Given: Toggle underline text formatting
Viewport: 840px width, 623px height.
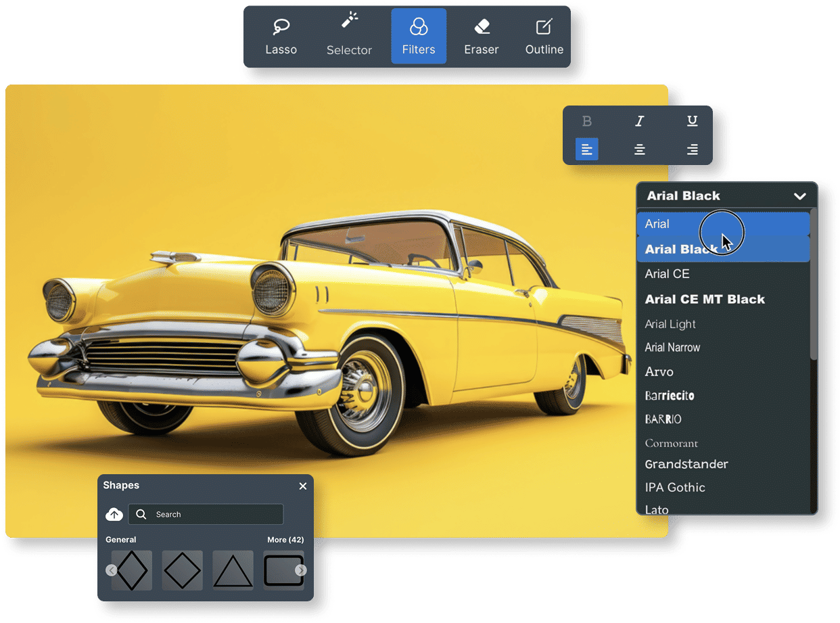Looking at the screenshot, I should (692, 121).
